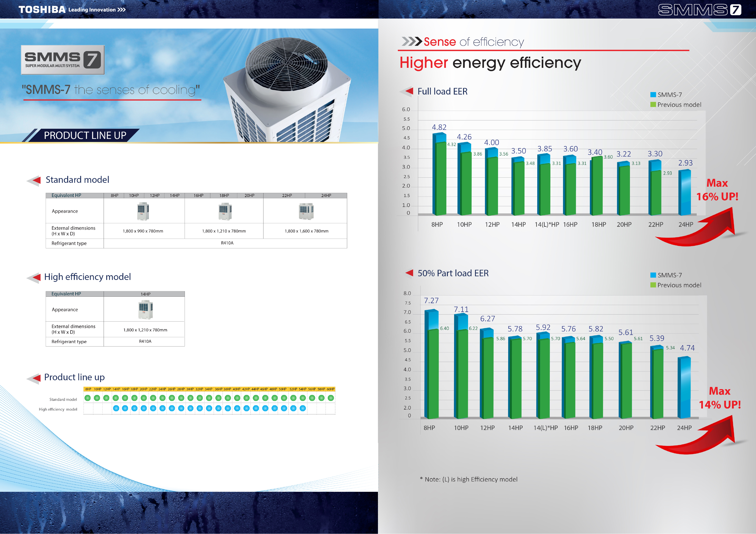Expand the Product line up section
Screen dimensions: 756x534
(x=74, y=377)
